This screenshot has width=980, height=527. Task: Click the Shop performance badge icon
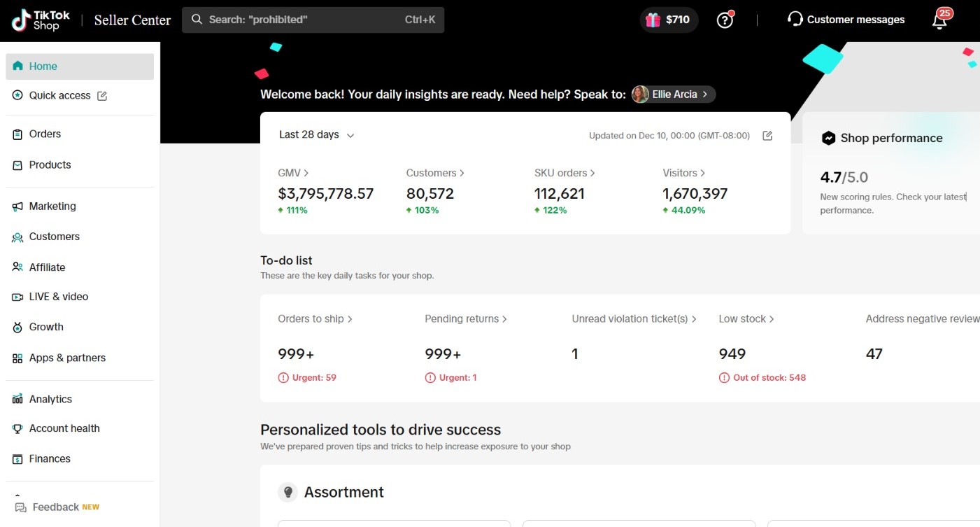(828, 139)
